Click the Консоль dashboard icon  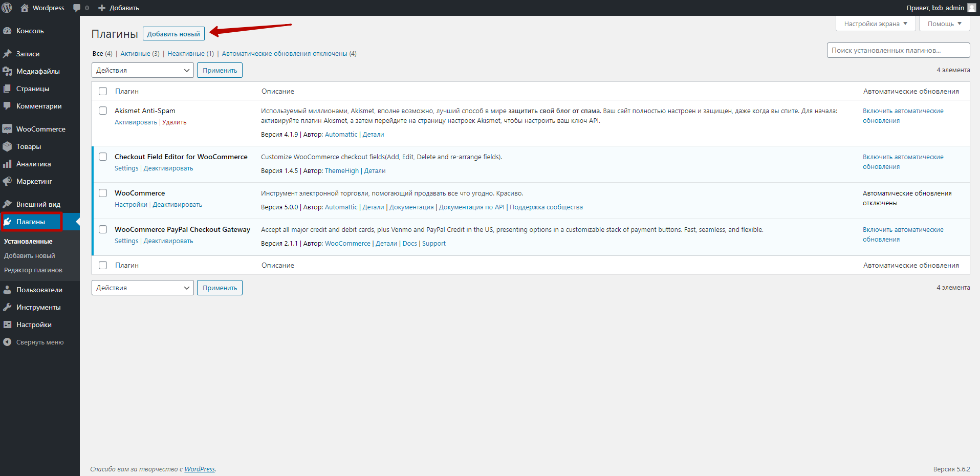click(7, 31)
